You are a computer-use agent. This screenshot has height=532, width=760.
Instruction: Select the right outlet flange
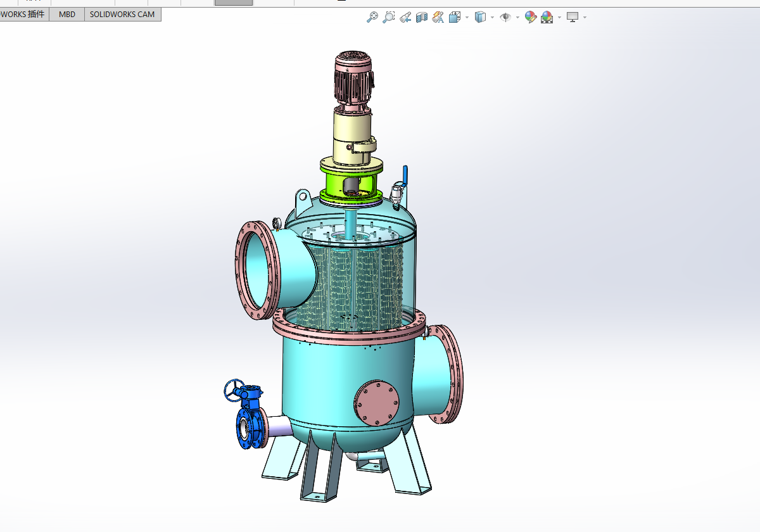click(x=452, y=374)
